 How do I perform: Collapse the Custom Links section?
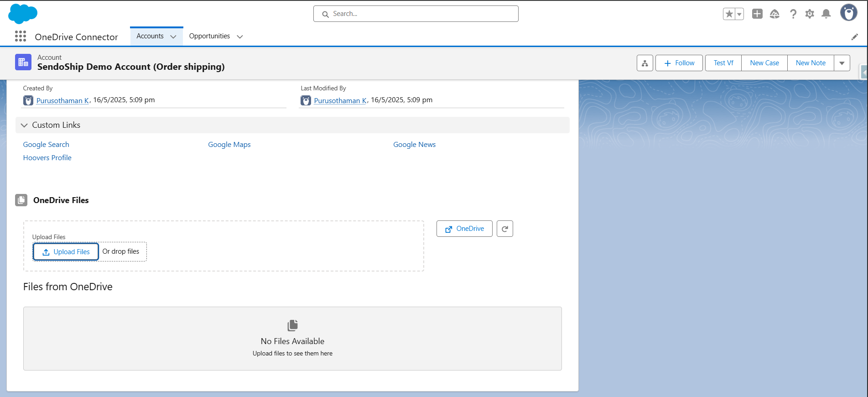click(293, 125)
